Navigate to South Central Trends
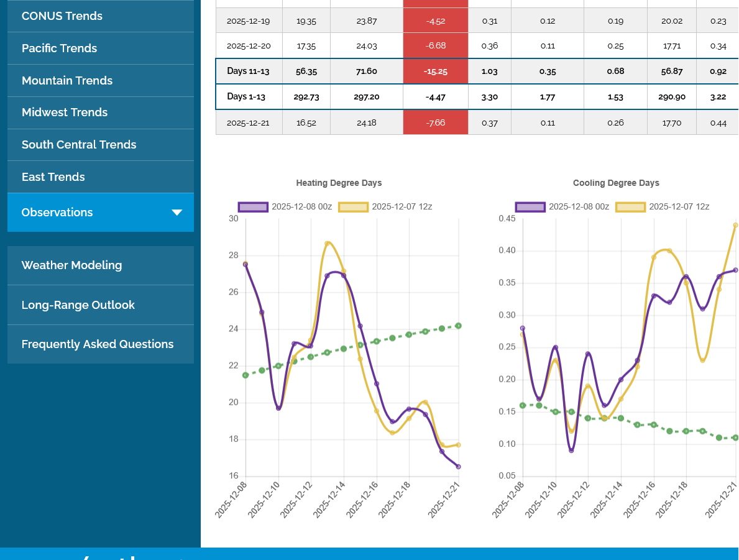The image size is (739, 560). [x=79, y=145]
